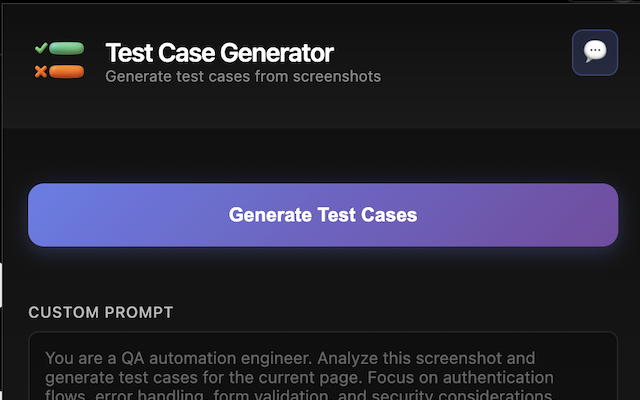
Task: Click the orange X mark in the logo
Action: point(40,71)
